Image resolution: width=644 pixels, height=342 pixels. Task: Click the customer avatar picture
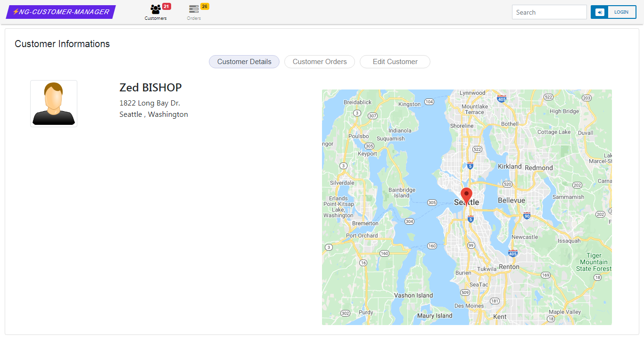tap(54, 104)
